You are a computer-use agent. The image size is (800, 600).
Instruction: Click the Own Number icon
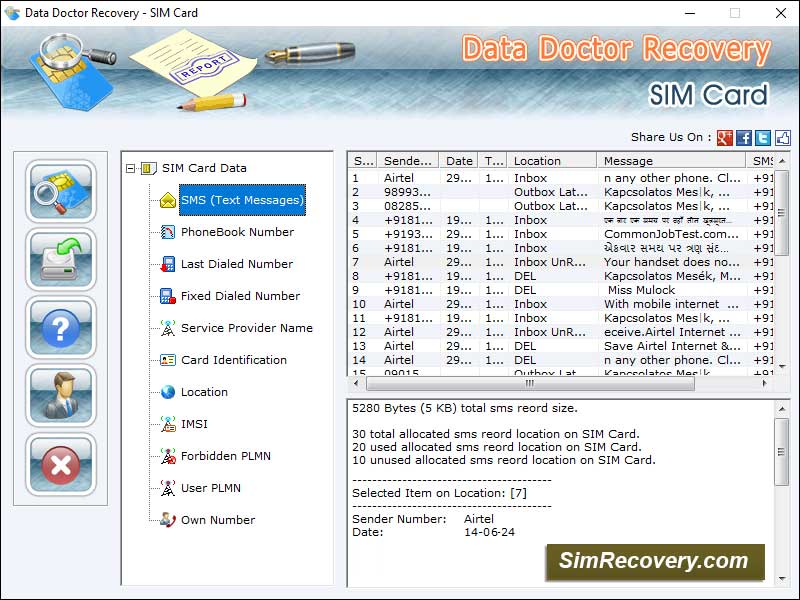(x=167, y=520)
